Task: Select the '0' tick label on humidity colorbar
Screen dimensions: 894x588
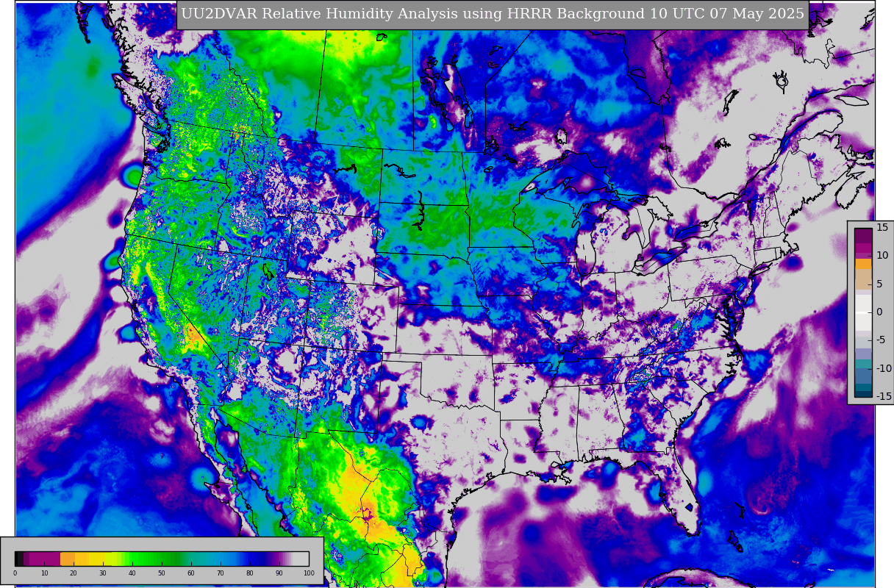Action: point(15,573)
